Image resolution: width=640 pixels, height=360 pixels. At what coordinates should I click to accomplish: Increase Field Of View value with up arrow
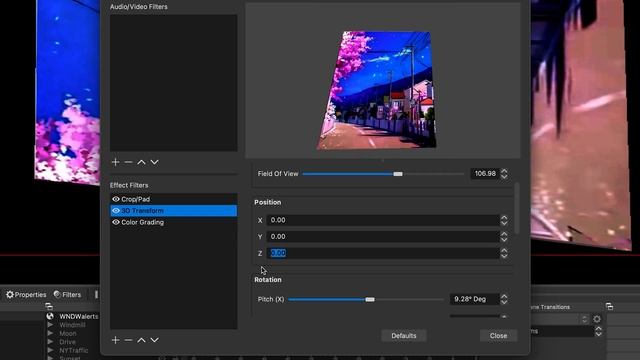pyautogui.click(x=504, y=171)
